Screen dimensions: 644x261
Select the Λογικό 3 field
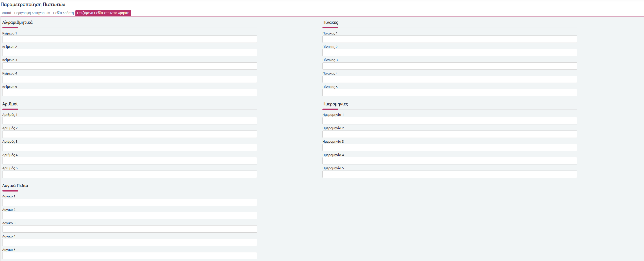pos(130,229)
